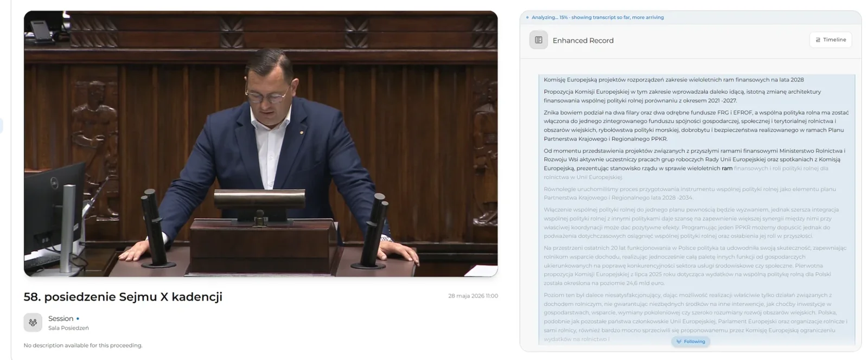Click the 'Sala Posiedzeń' location text
The width and height of the screenshot is (868, 360).
(68, 328)
